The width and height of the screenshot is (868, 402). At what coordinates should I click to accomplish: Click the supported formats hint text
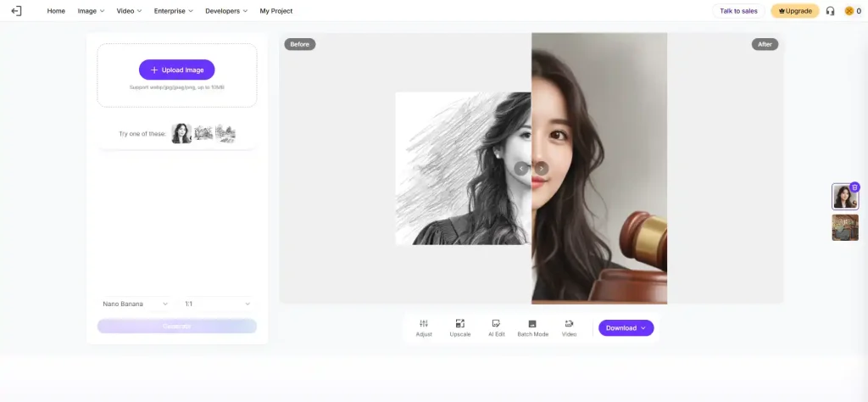click(x=177, y=87)
